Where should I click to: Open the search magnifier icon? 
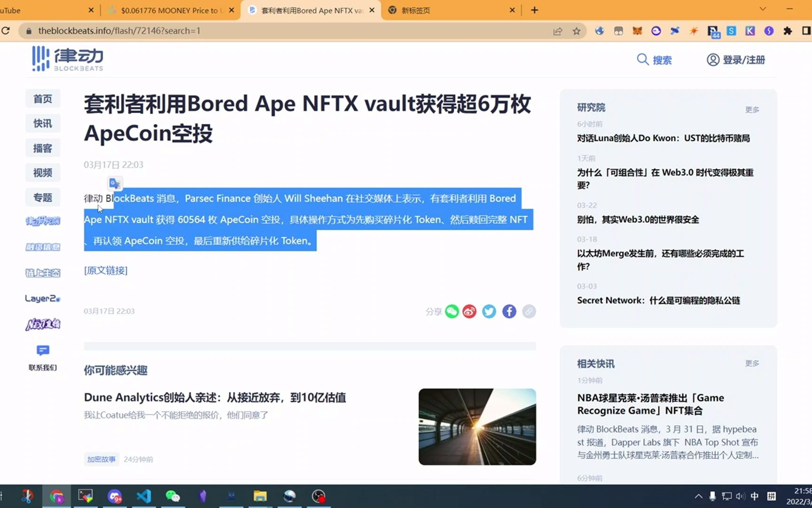(x=642, y=59)
